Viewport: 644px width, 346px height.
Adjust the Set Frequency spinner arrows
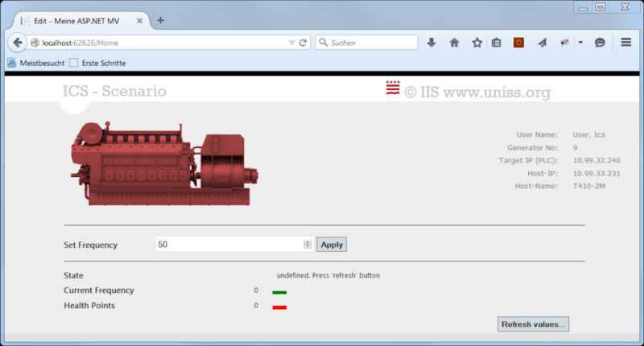click(307, 245)
